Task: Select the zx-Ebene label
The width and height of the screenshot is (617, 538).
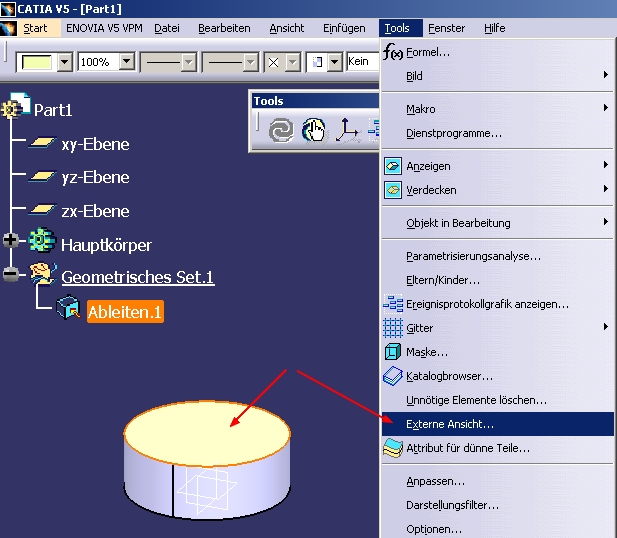Action: [95, 211]
